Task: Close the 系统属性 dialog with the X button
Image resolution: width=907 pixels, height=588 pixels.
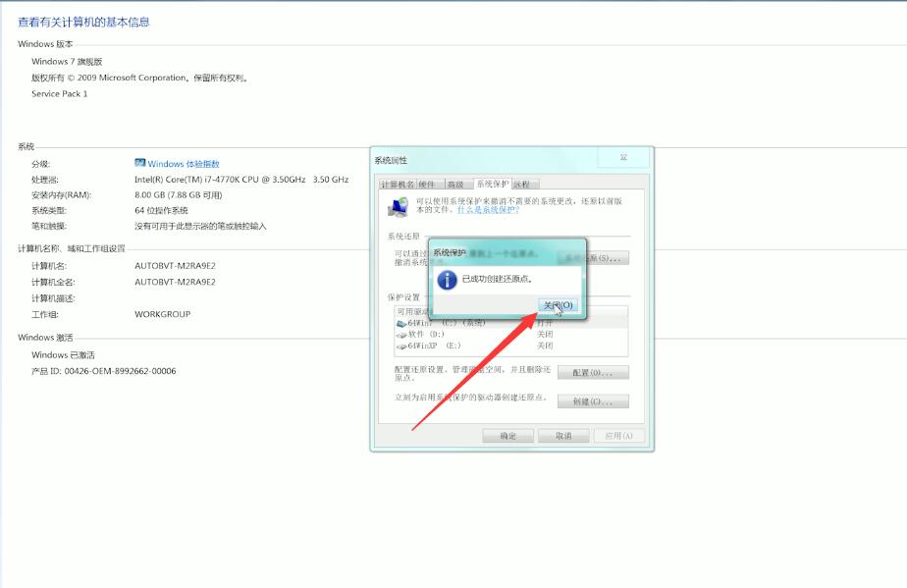Action: pos(623,157)
